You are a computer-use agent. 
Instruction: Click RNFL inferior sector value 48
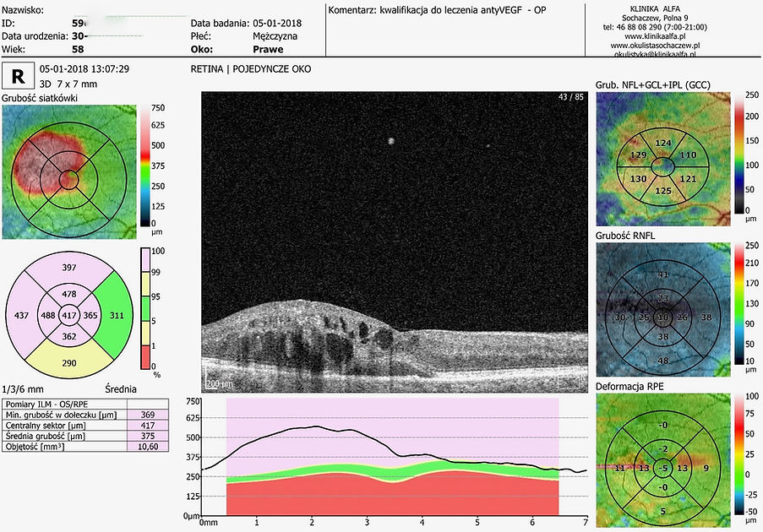662,361
